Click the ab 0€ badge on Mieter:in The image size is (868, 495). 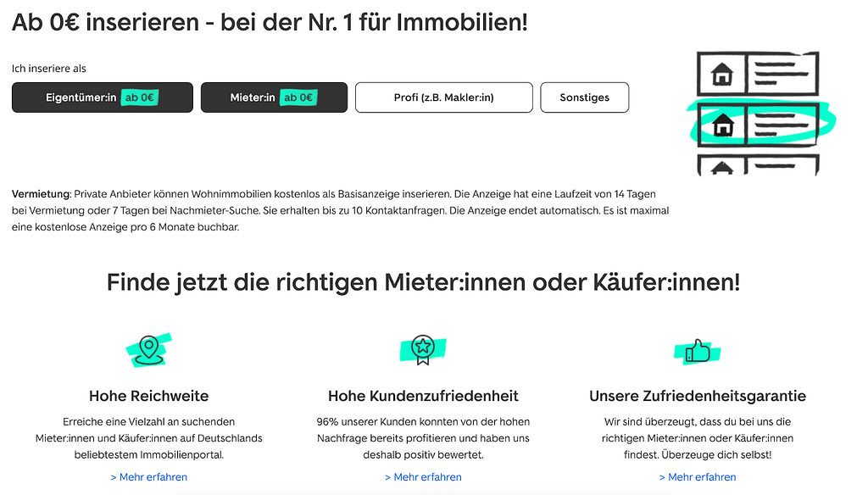pyautogui.click(x=299, y=97)
